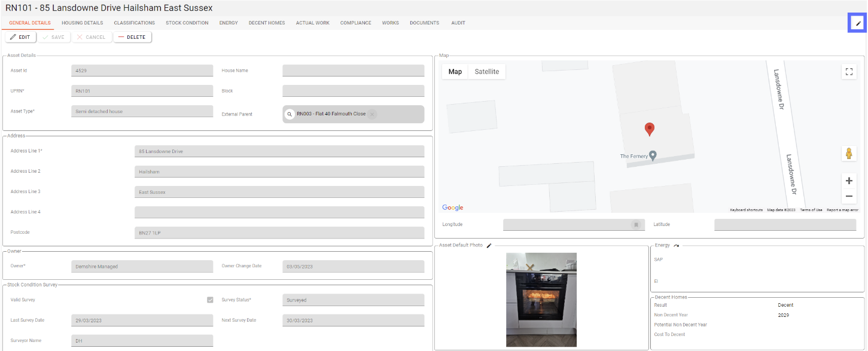Screen dimensions: 868x351
Task: Open the Stock Condition tab
Action: (x=187, y=23)
